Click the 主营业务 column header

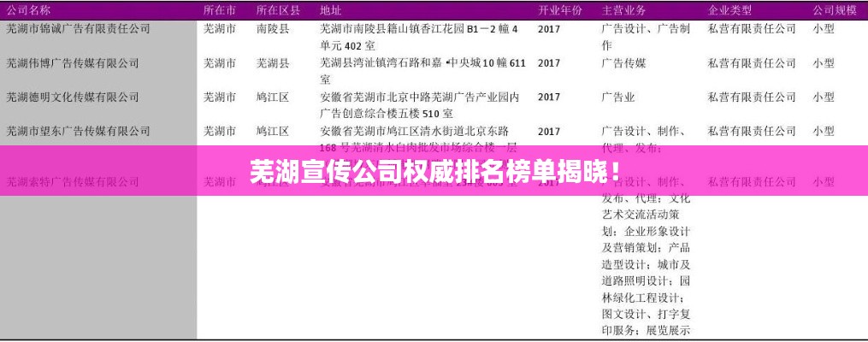tap(623, 10)
